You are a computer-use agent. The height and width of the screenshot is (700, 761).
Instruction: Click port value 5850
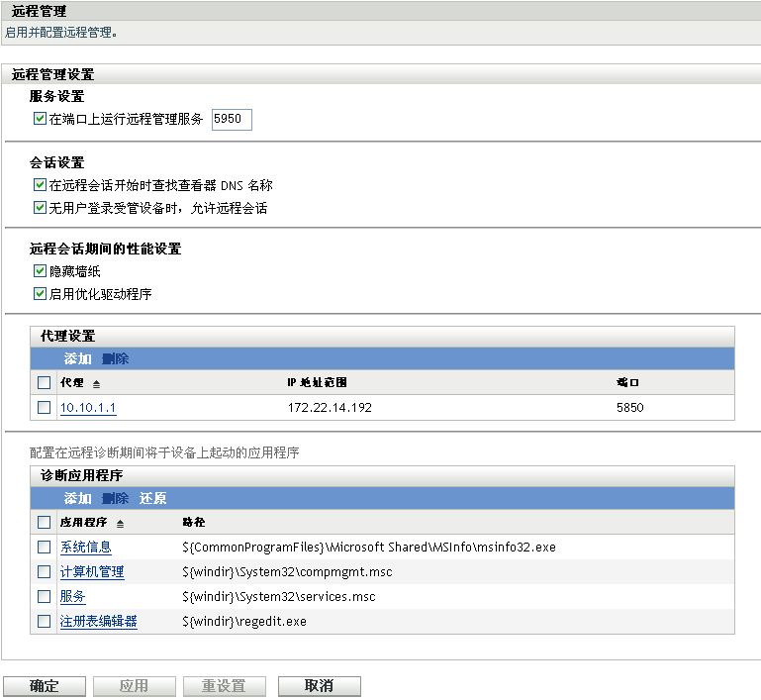[630, 407]
